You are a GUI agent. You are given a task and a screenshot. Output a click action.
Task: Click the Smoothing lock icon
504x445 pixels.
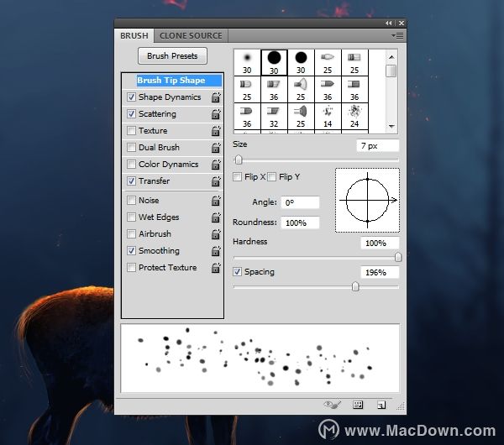tap(216, 251)
